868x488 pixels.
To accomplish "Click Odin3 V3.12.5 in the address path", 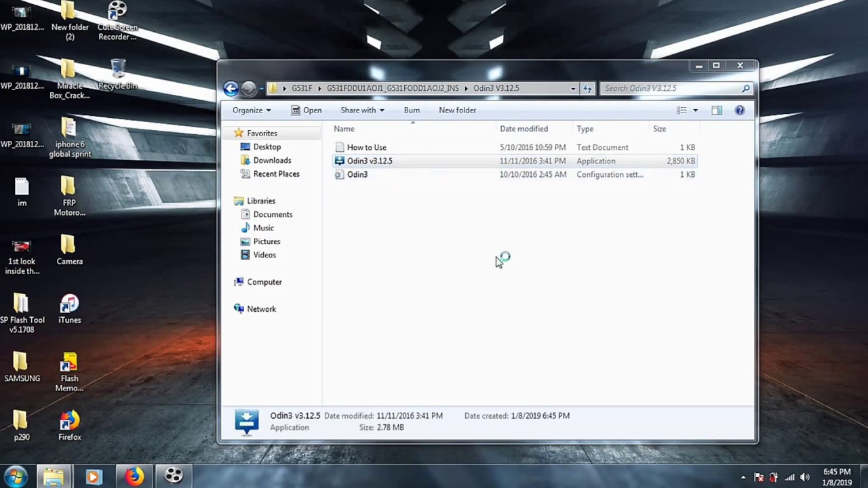I will click(496, 89).
